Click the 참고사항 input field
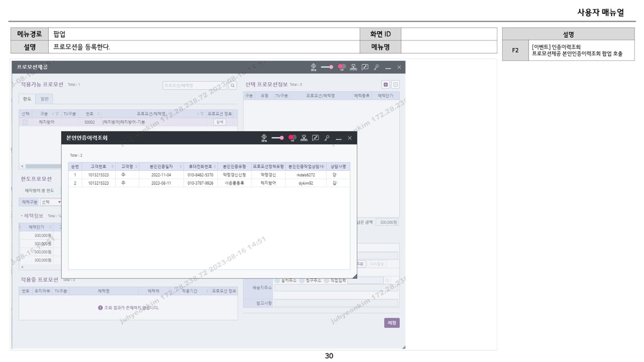Screen dimensions: 644x362 tap(336, 303)
